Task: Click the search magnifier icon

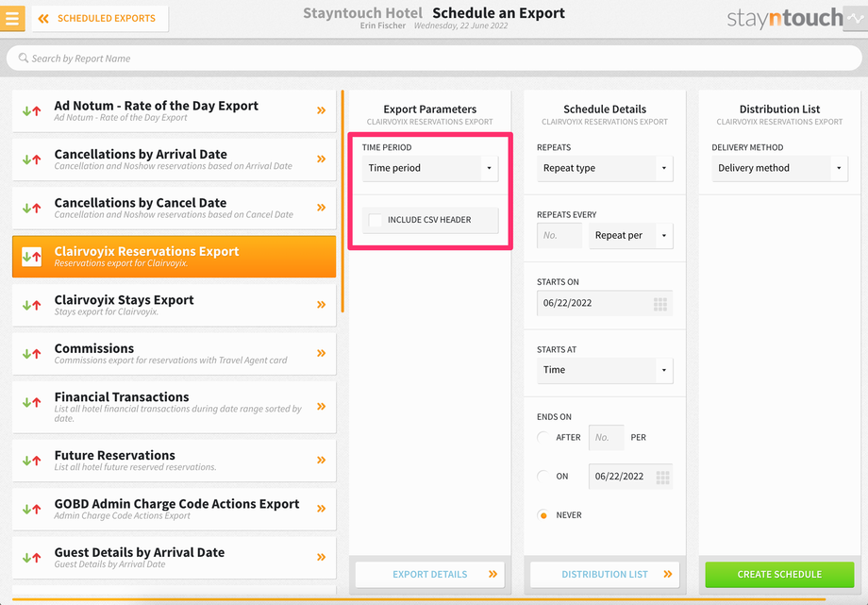Action: (24, 58)
